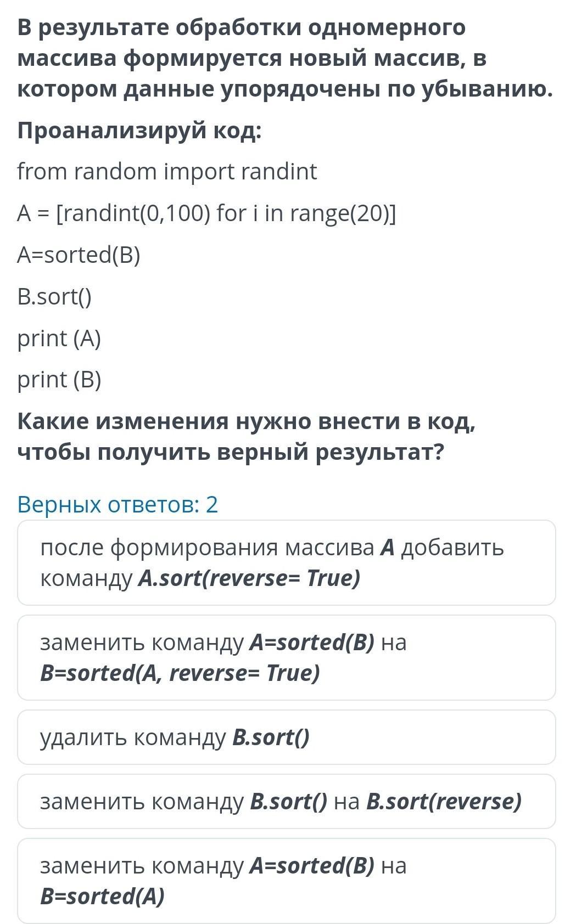Select the last answer with plain B=sorted(A)
Viewport: 565px width, 924px height.
[286, 881]
